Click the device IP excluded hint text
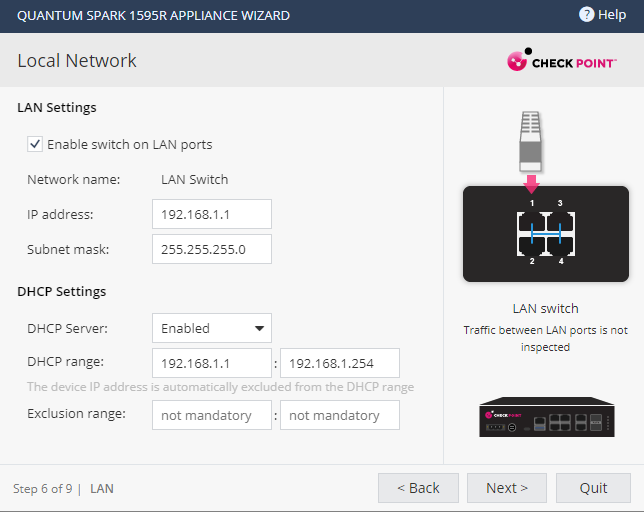This screenshot has width=644, height=512. click(x=221, y=387)
